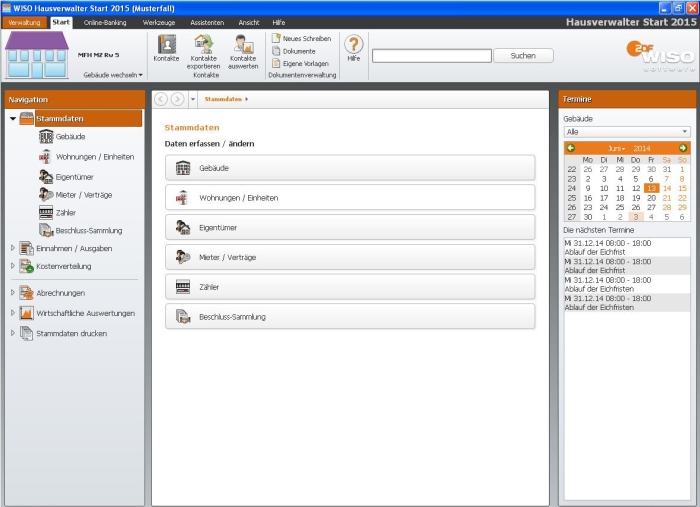The height and width of the screenshot is (507, 700).
Task: Click the Suchen button
Action: 523,55
